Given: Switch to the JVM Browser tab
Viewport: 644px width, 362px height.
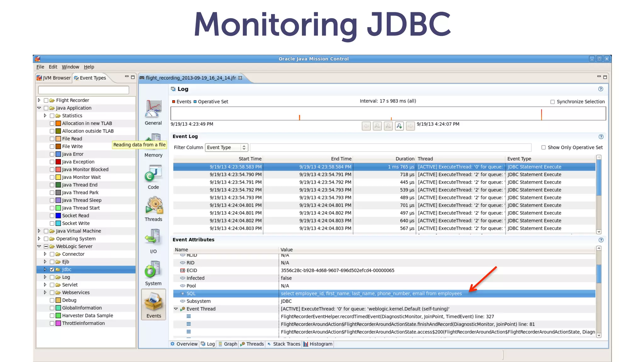Looking at the screenshot, I should click(x=54, y=78).
